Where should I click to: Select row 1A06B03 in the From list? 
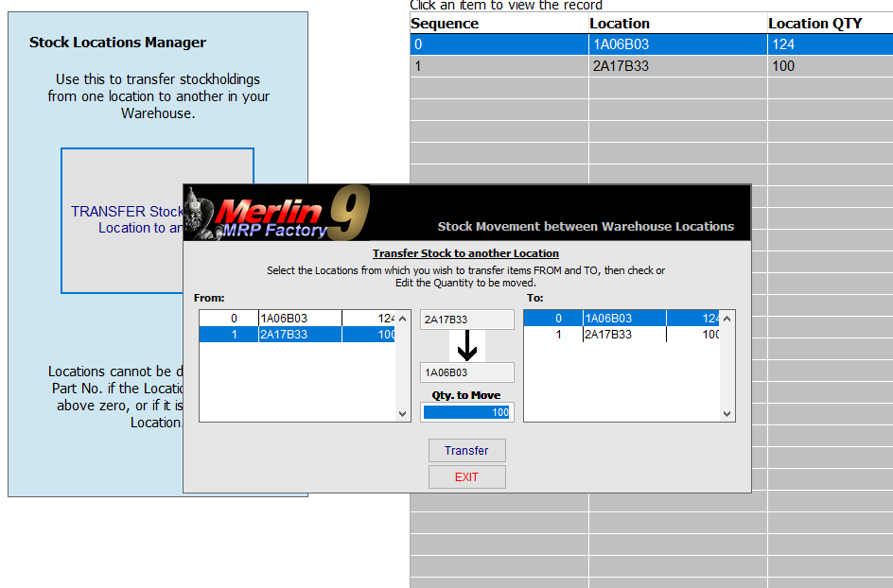coord(298,319)
